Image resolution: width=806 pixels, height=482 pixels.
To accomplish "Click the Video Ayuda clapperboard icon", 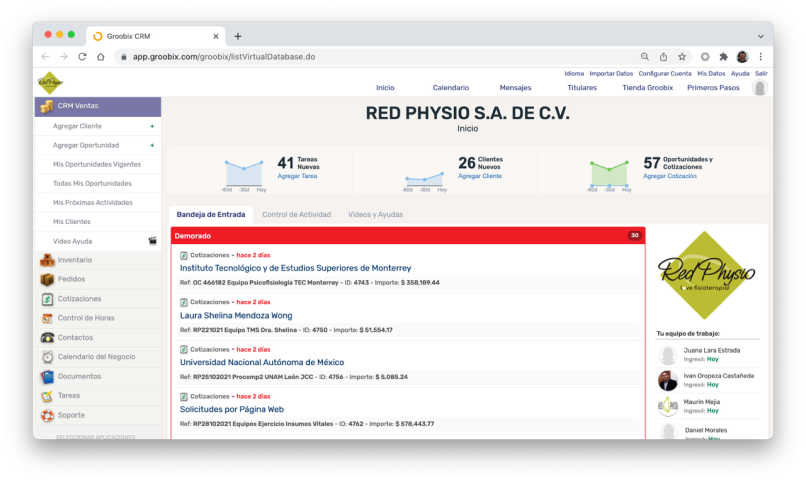I will [x=153, y=241].
